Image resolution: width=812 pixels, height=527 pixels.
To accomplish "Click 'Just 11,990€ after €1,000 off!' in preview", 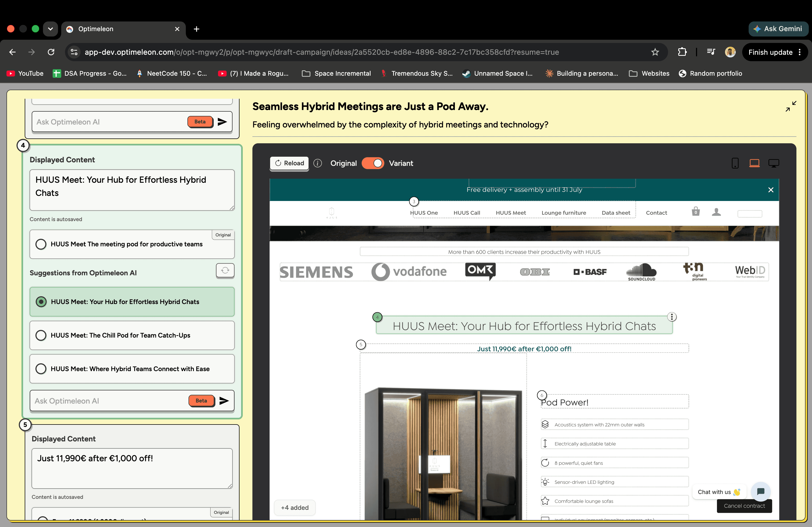I will 524,349.
